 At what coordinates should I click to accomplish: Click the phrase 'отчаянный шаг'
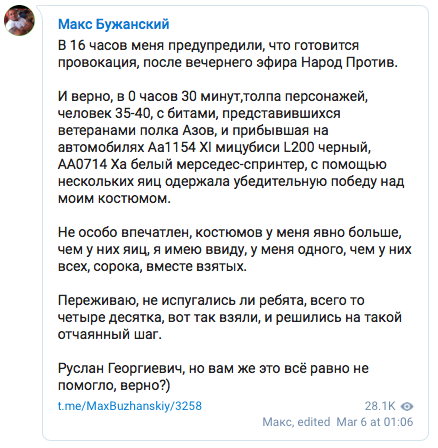110,334
